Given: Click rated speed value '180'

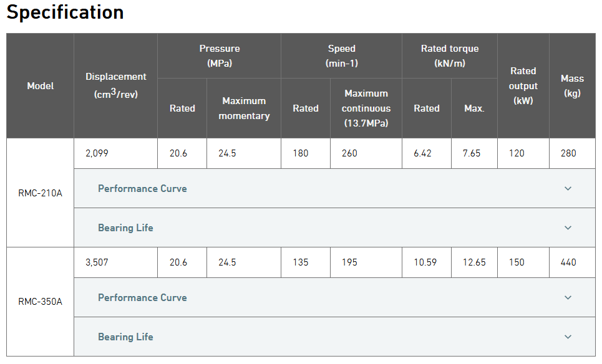Looking at the screenshot, I should point(301,153).
